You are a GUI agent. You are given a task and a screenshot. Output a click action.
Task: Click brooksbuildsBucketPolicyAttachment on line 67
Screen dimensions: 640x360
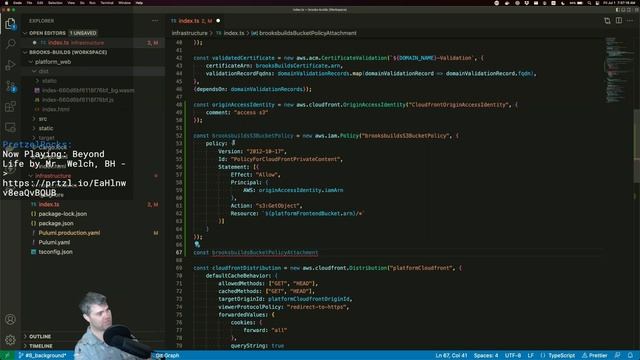pyautogui.click(x=264, y=253)
